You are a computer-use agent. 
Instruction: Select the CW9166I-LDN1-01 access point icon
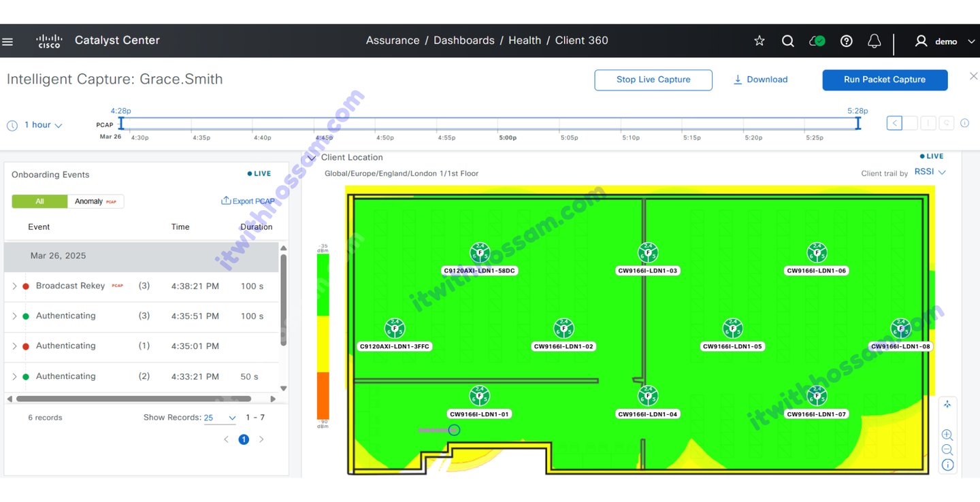[480, 396]
